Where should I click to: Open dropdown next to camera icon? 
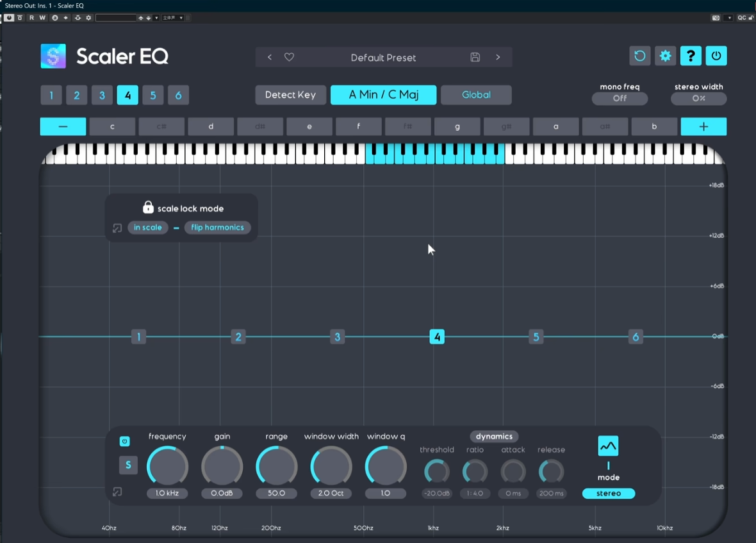(x=729, y=18)
